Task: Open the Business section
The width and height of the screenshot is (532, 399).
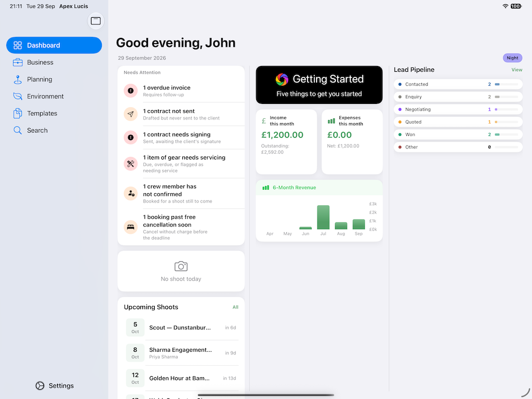Action: 54,62
